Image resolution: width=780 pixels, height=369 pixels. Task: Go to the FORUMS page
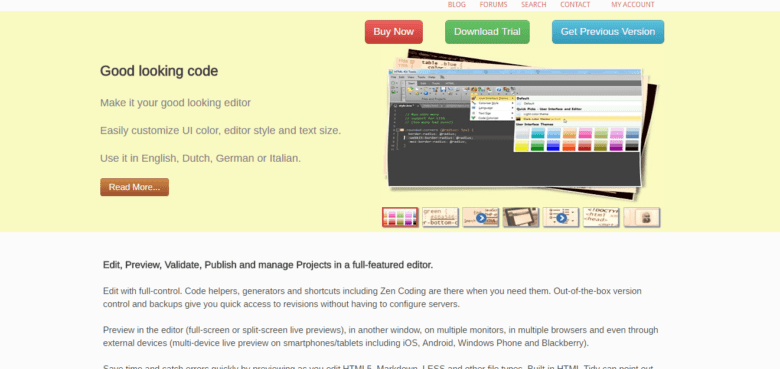pos(493,4)
